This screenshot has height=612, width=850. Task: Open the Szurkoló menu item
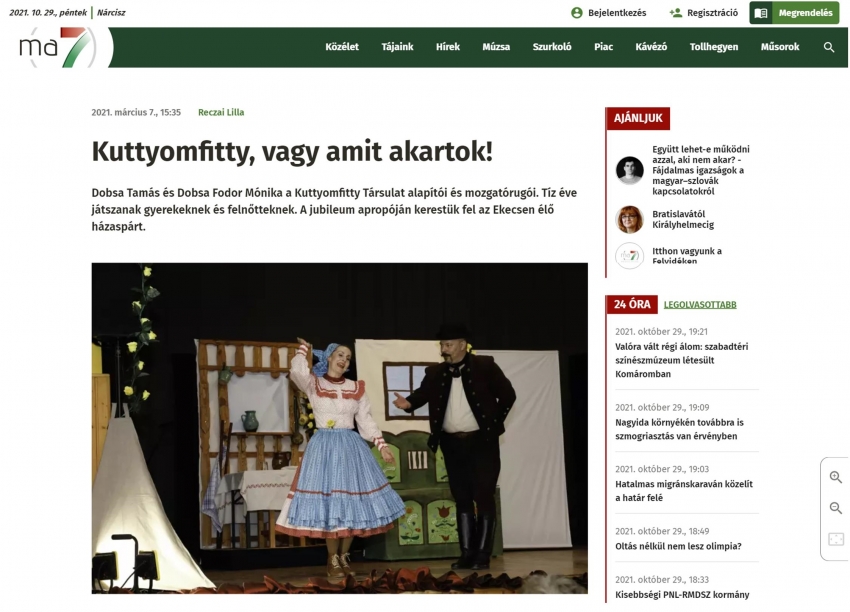552,47
